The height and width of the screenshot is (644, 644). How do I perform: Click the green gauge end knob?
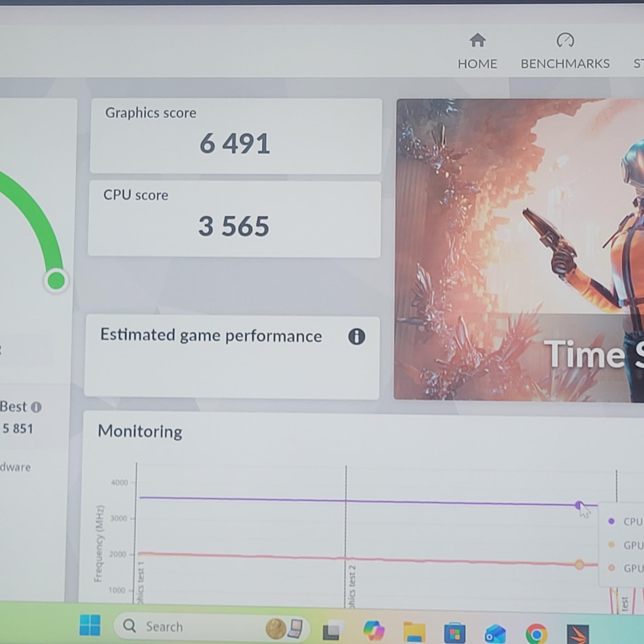tap(56, 280)
